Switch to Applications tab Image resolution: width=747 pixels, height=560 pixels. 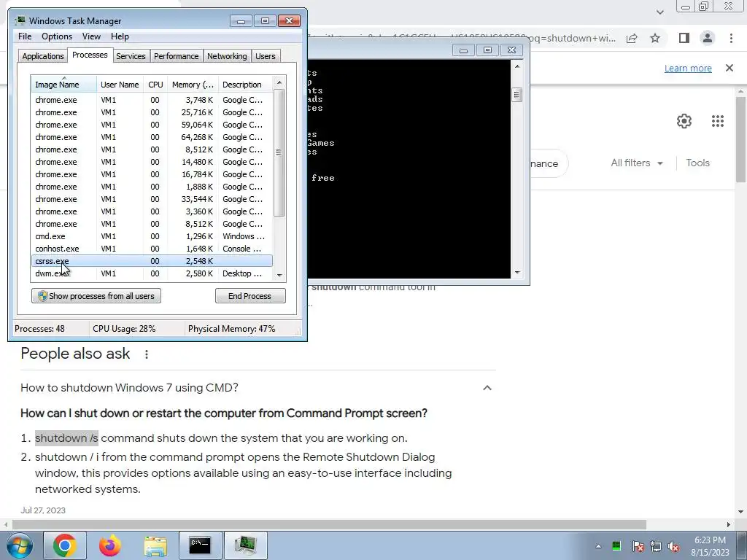pos(43,56)
